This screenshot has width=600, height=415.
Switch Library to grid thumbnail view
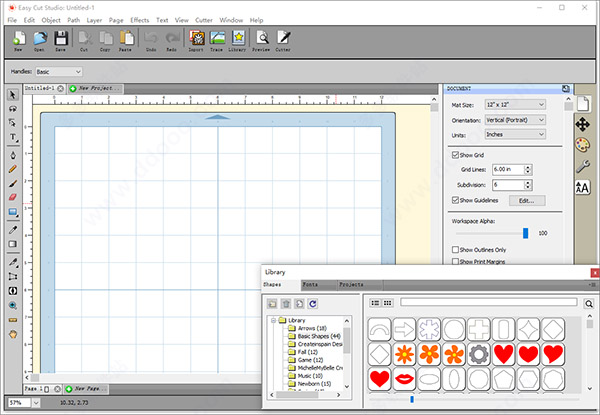click(x=388, y=303)
